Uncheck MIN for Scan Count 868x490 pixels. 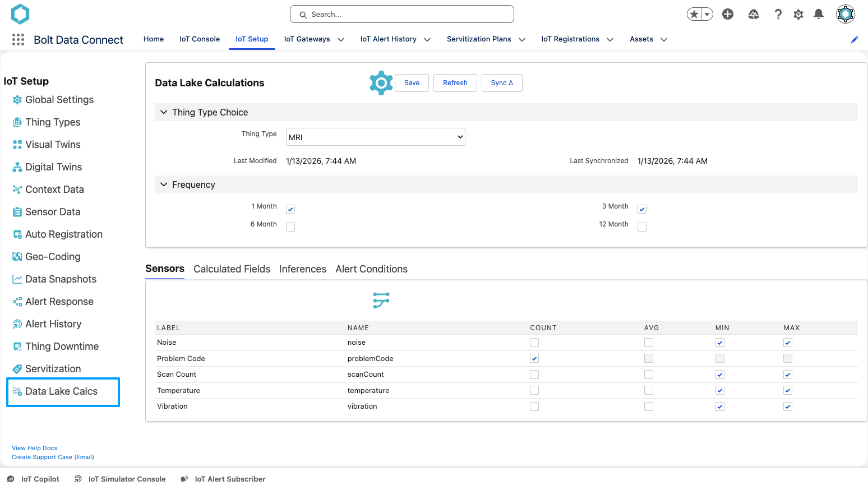(x=720, y=375)
